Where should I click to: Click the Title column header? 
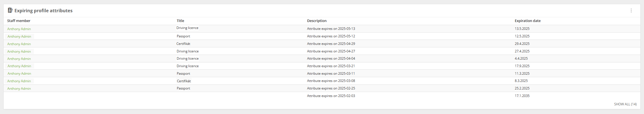click(x=180, y=21)
